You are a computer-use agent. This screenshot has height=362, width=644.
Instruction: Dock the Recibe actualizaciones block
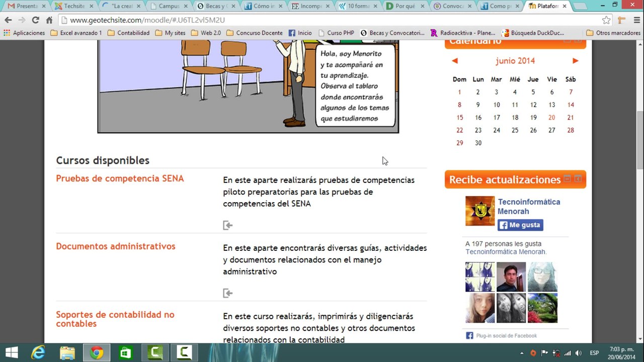(x=578, y=179)
